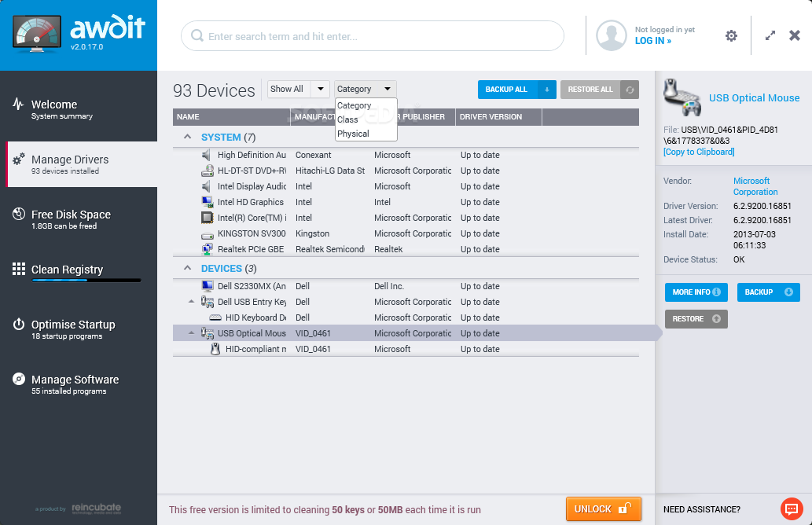This screenshot has height=525, width=812.
Task: Click the user avatar icon
Action: (611, 35)
